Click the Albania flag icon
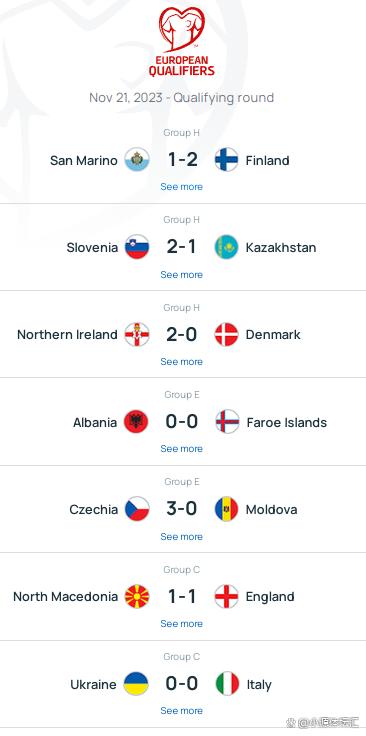The image size is (366, 736). [136, 422]
